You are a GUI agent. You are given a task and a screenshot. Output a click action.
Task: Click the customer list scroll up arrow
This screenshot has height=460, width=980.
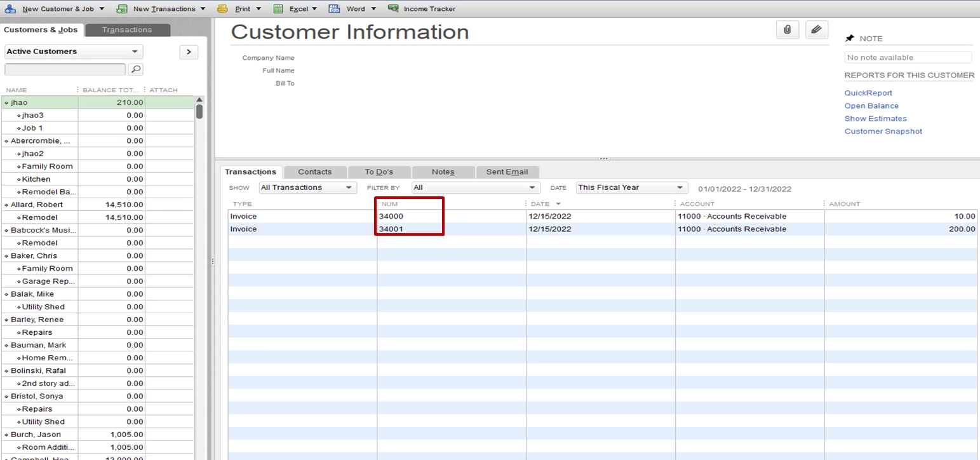pos(199,100)
